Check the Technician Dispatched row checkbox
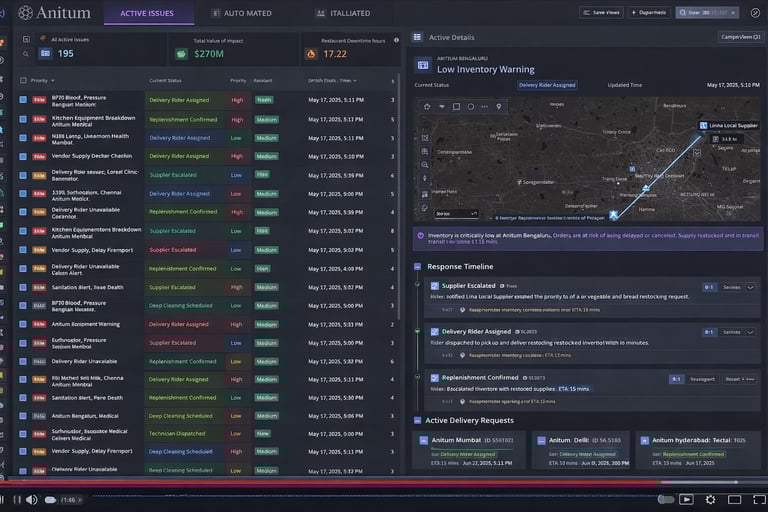 point(23,434)
